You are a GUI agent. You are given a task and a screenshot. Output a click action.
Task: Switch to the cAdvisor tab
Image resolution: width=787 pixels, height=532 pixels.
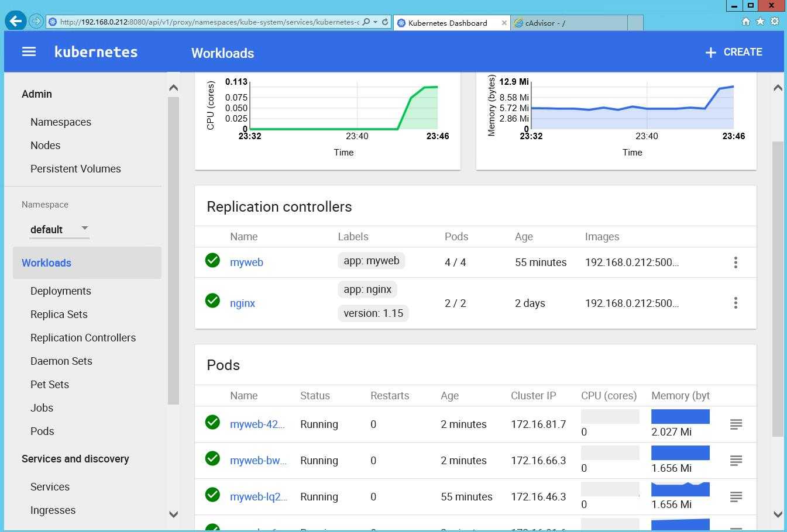568,23
